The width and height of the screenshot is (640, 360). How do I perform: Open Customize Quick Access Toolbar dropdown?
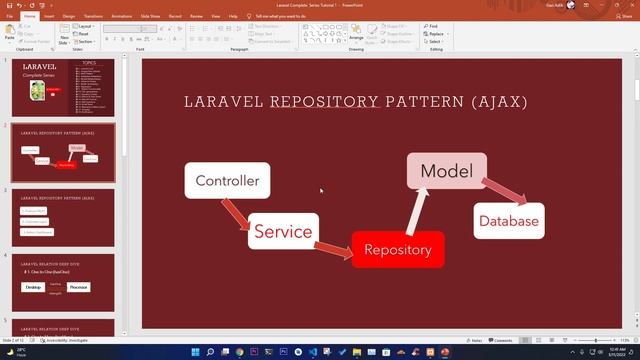pyautogui.click(x=51, y=5)
